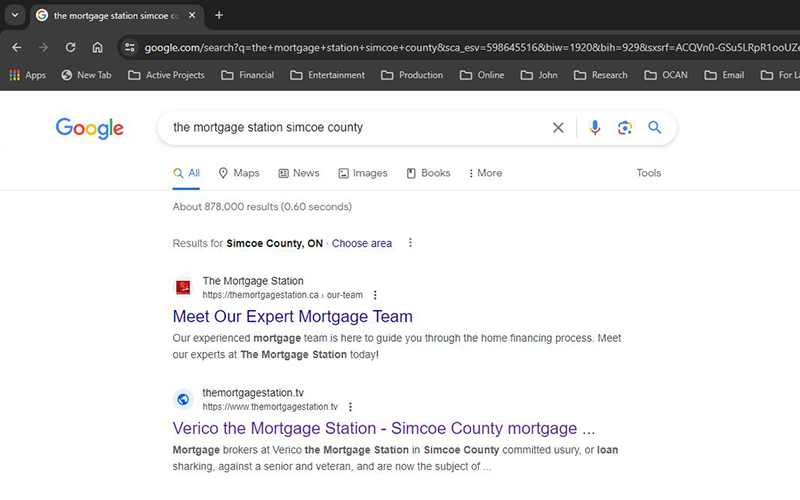
Task: Open a new browser tab
Action: (219, 15)
